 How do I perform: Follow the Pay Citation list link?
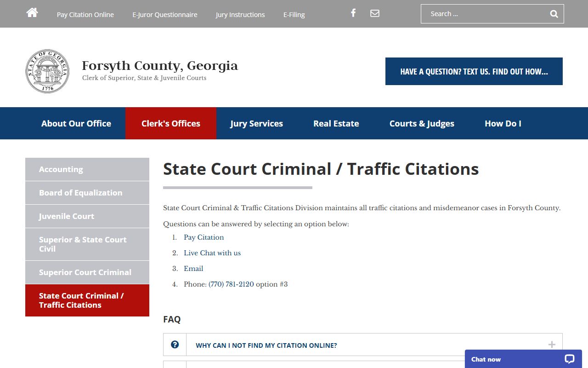[204, 237]
